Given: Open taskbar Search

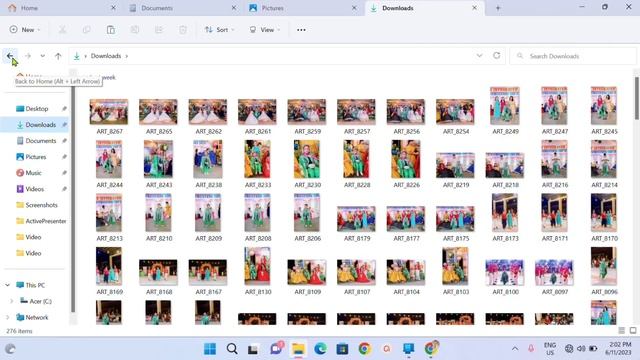Looking at the screenshot, I should (x=232, y=349).
